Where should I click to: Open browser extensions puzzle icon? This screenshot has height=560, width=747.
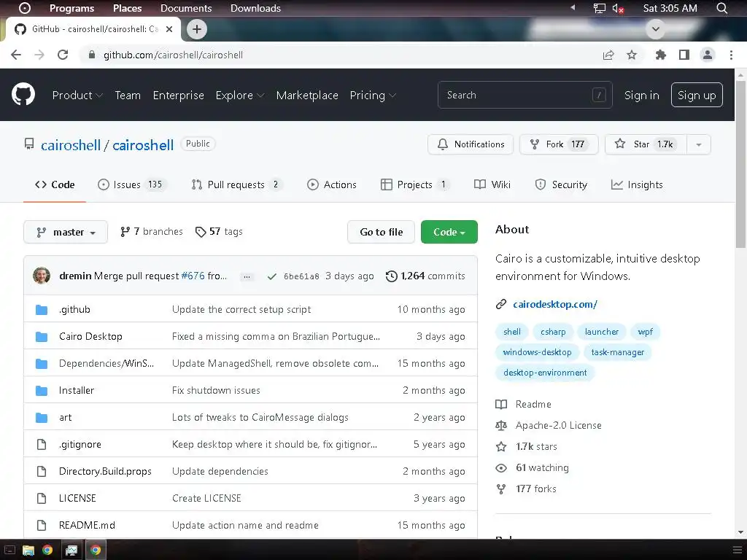pyautogui.click(x=660, y=55)
